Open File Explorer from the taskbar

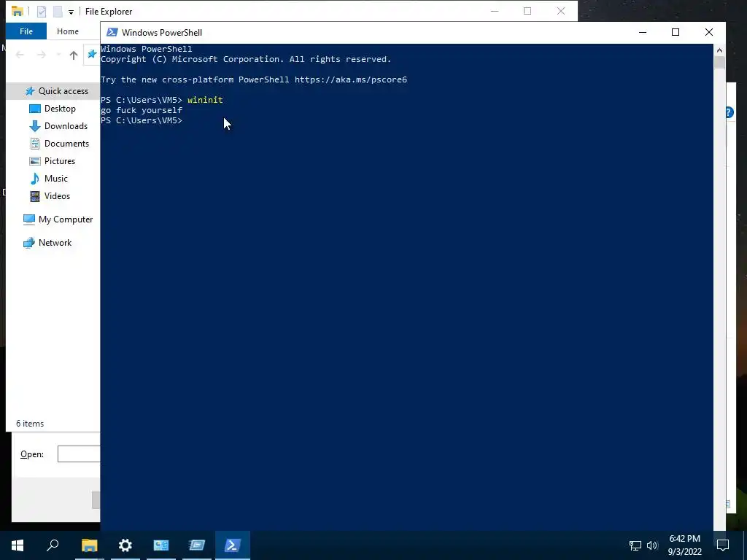click(89, 545)
